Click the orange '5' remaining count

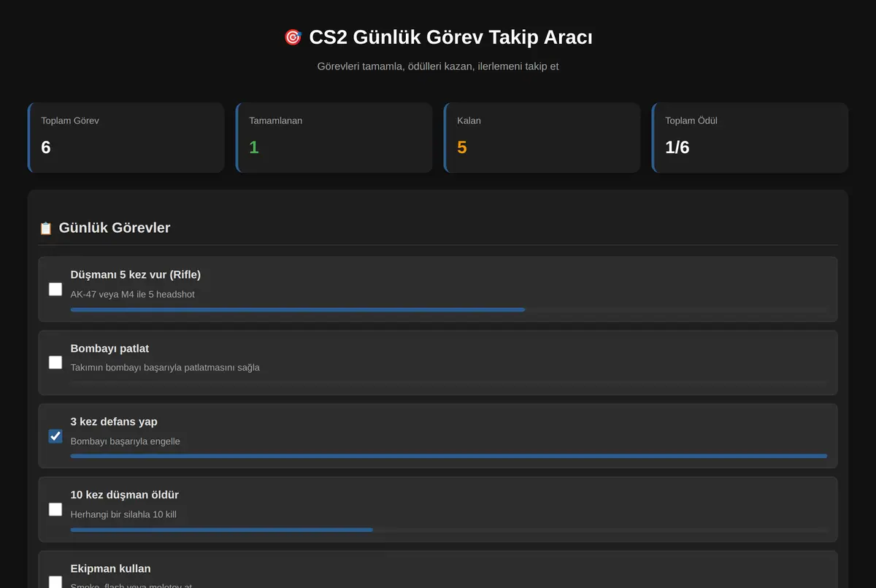coord(462,147)
